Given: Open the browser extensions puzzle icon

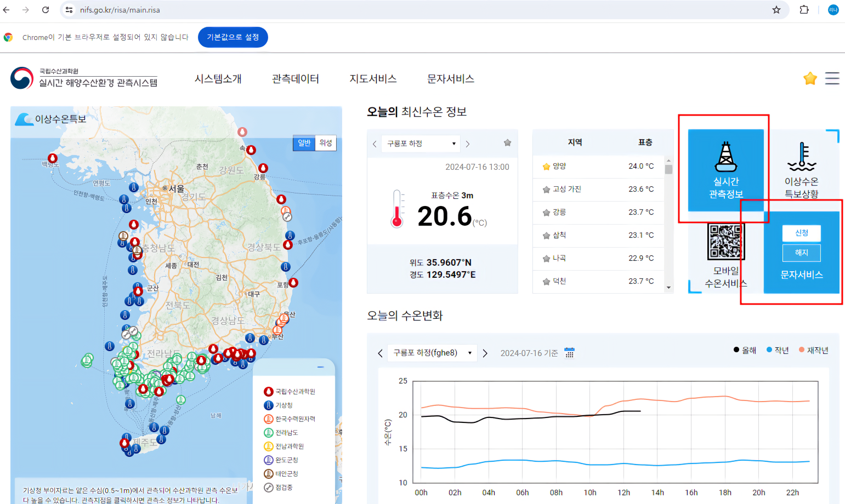Looking at the screenshot, I should pyautogui.click(x=804, y=10).
